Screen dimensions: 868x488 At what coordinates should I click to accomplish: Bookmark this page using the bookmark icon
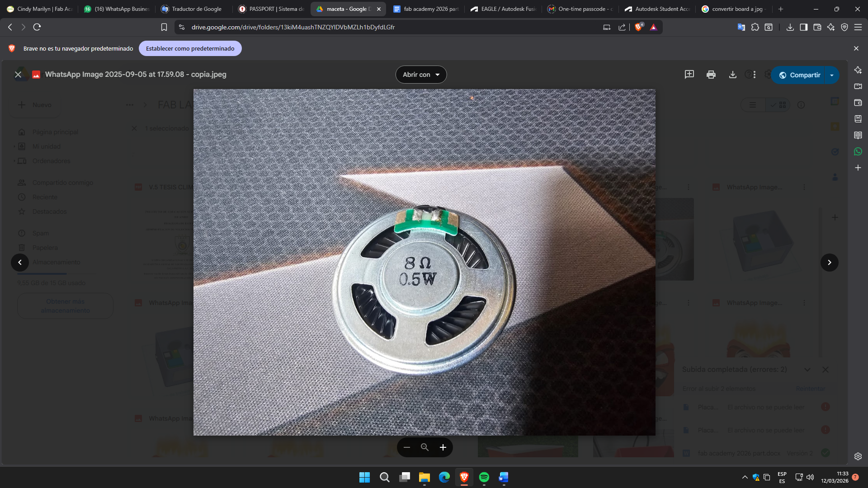(x=164, y=27)
